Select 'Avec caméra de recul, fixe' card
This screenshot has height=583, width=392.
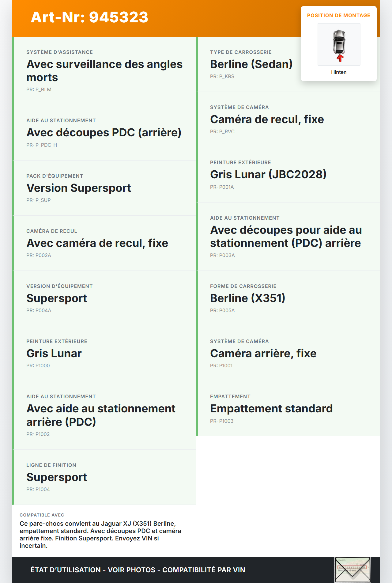point(97,243)
